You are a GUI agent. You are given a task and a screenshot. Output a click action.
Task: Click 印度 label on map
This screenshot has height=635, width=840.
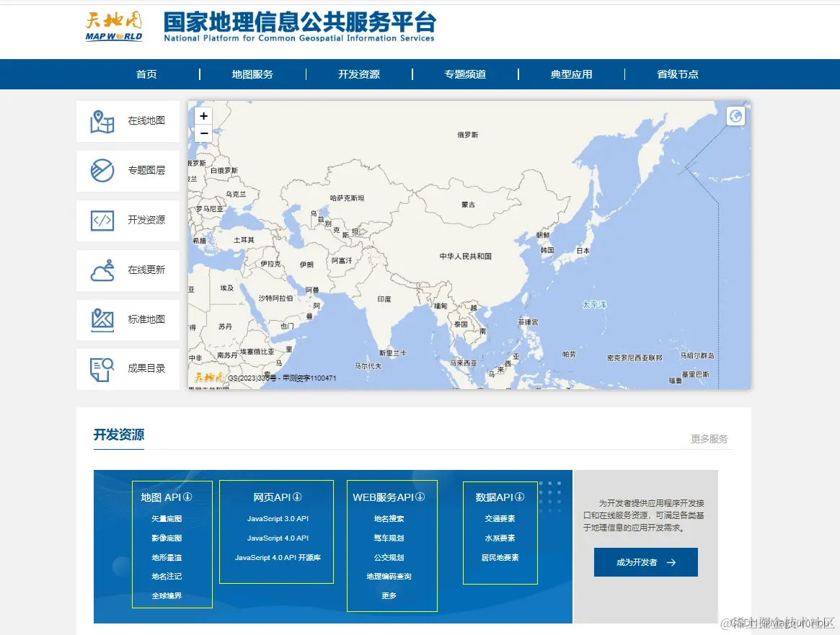384,299
